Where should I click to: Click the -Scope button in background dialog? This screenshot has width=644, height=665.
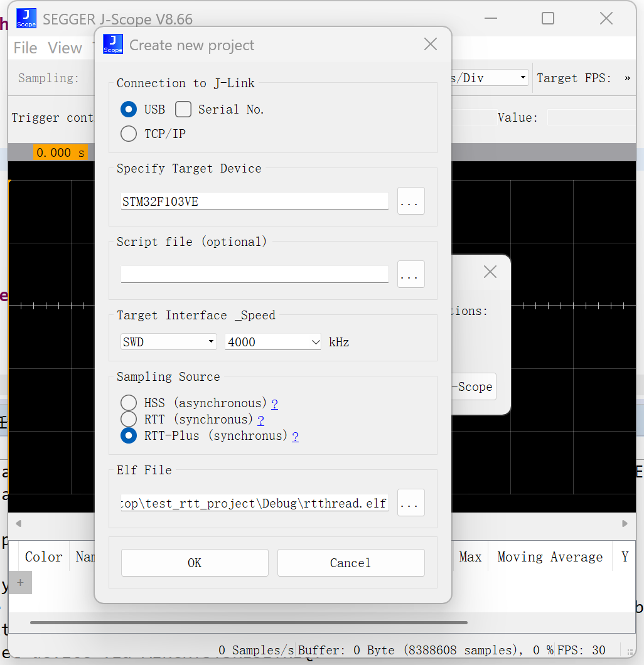473,386
